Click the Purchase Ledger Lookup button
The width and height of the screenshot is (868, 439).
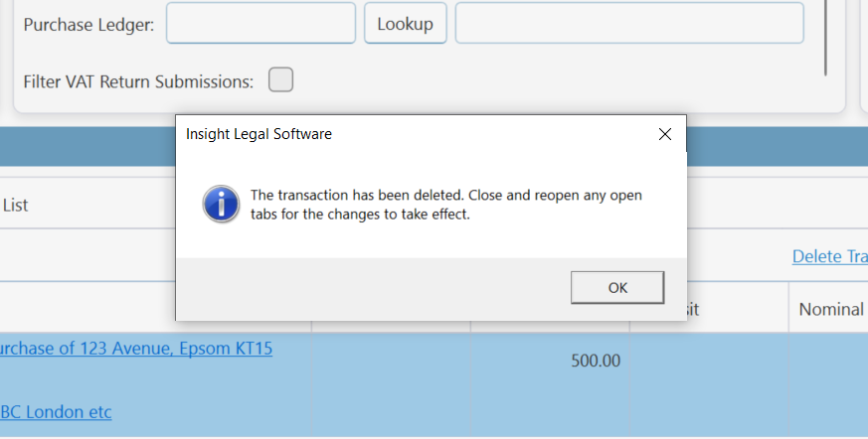coord(406,23)
